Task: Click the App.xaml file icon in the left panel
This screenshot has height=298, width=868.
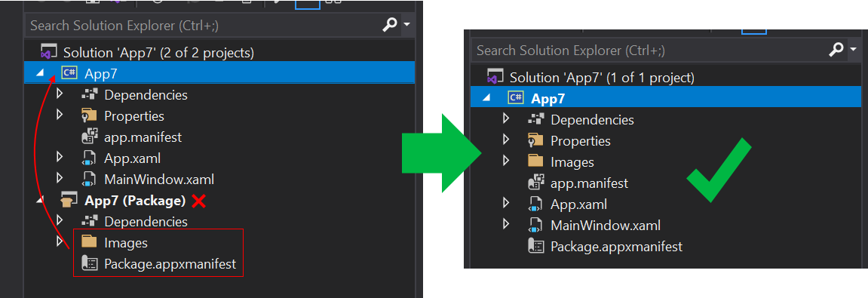Action: pos(89,158)
